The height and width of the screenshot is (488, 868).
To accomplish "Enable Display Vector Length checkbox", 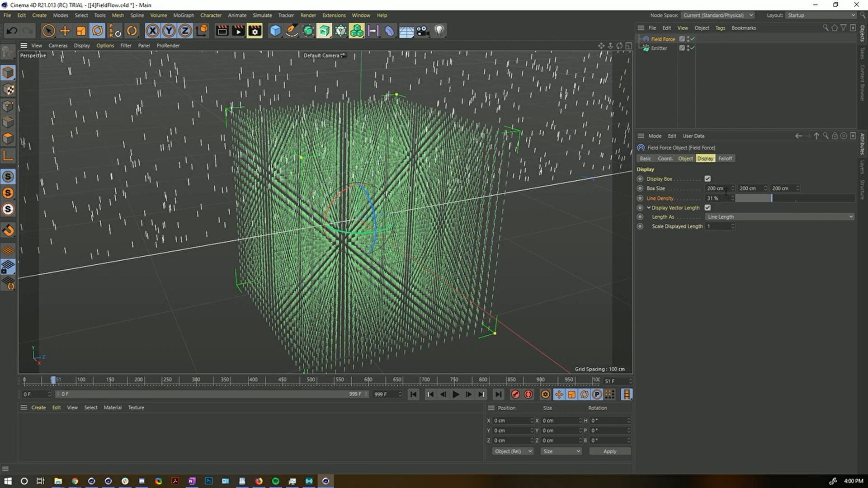I will 708,207.
